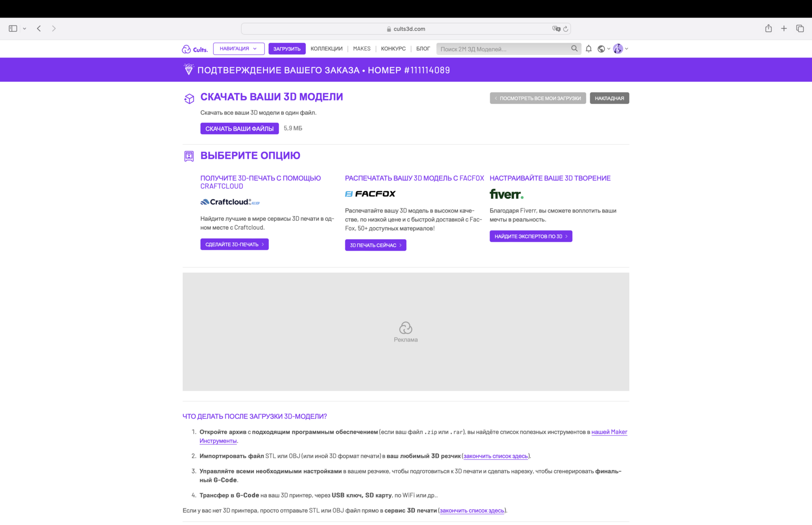Open the НАВИГАЦИЯ dropdown menu
The height and width of the screenshot is (525, 812).
239,49
